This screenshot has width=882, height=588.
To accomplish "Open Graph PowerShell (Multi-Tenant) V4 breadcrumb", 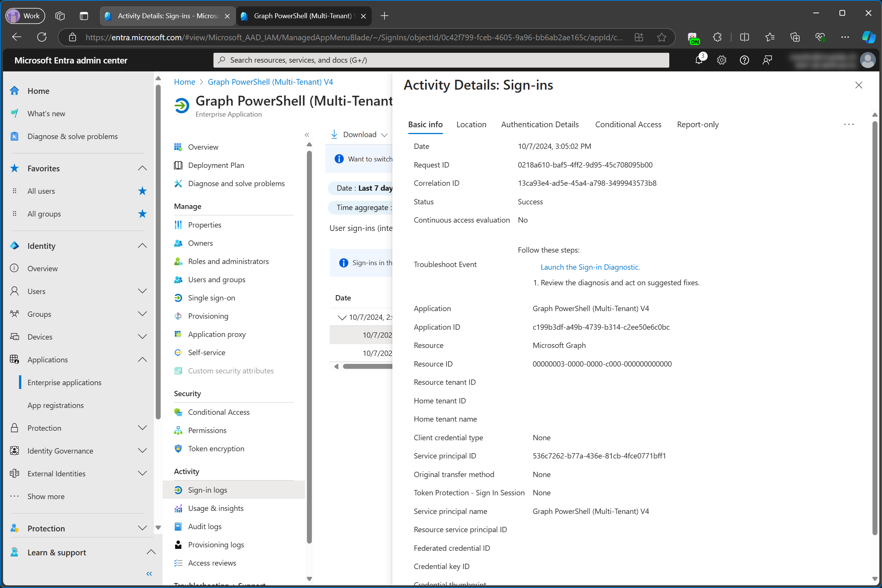I will click(270, 82).
